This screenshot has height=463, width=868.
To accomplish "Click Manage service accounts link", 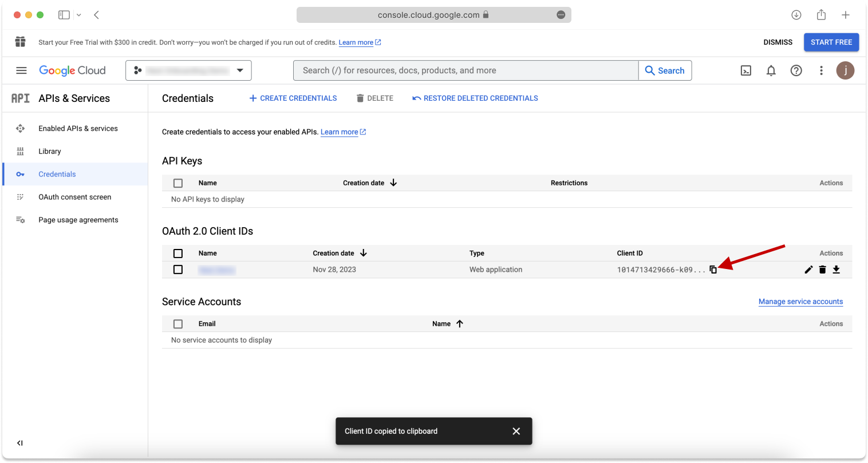I will (800, 302).
